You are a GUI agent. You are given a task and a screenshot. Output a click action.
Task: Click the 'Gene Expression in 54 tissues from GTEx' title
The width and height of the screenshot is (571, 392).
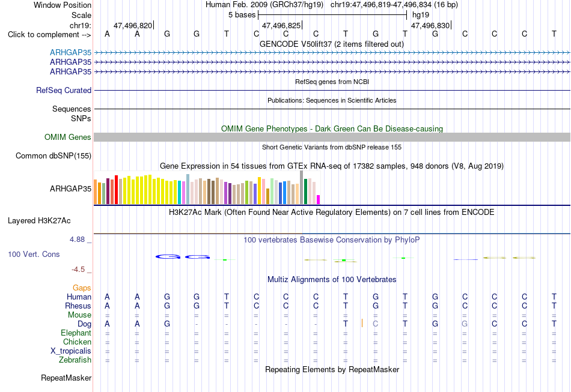click(332, 166)
